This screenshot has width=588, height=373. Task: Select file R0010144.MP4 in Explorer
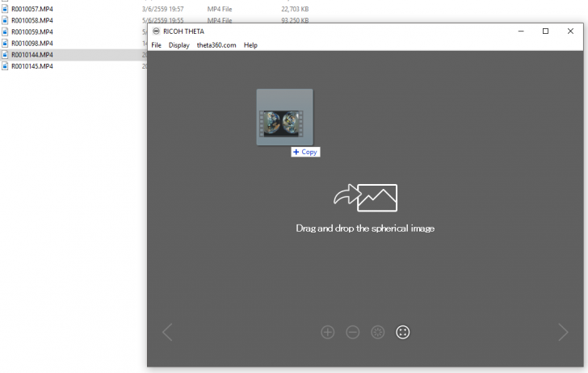click(x=32, y=55)
